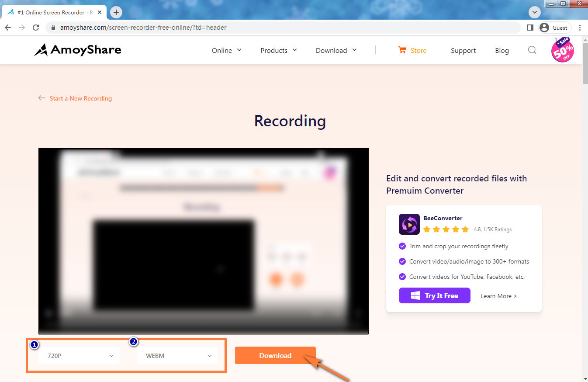This screenshot has width=588, height=382.
Task: Click the orange Download button
Action: click(275, 355)
